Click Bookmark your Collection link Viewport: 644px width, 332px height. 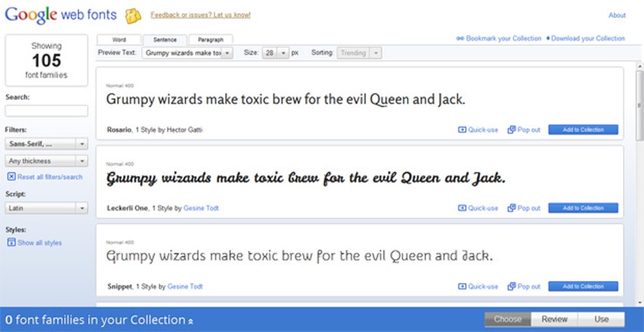503,38
